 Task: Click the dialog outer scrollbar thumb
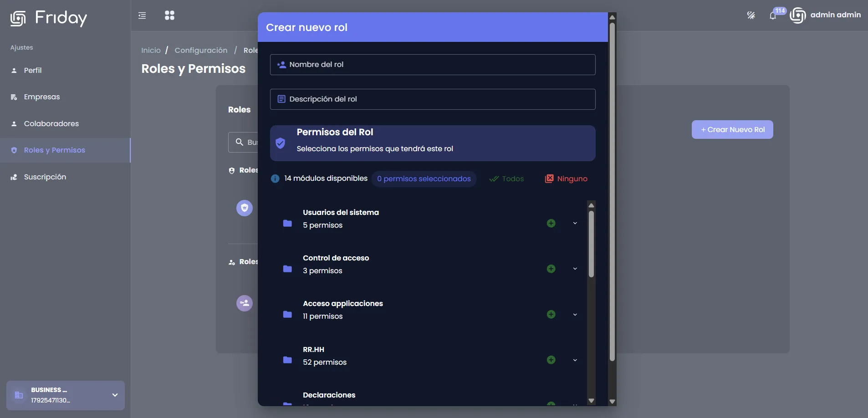point(612,191)
